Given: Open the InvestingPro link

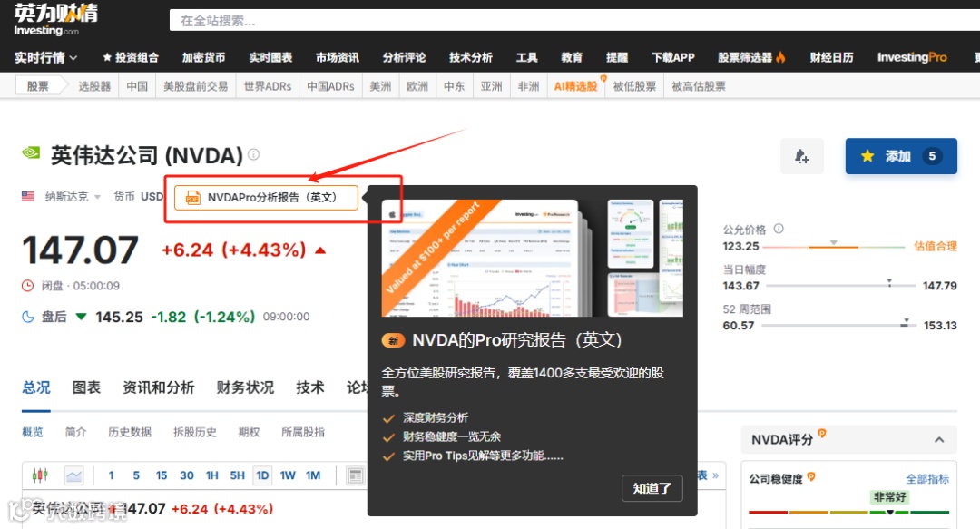Looking at the screenshot, I should 912,57.
